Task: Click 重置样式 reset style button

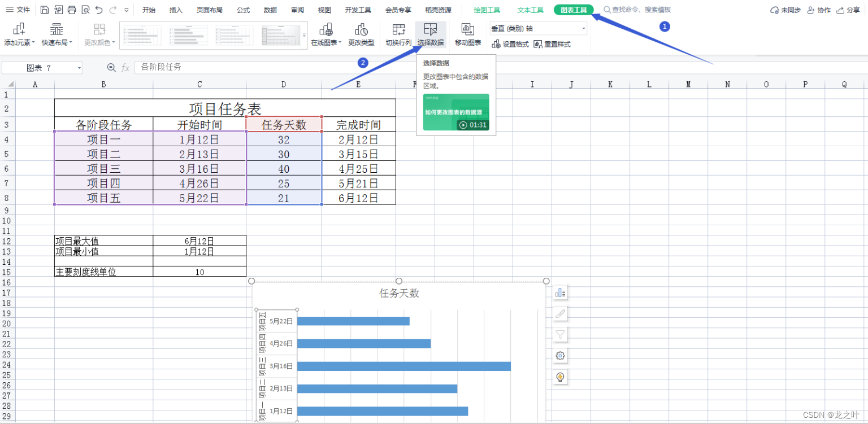Action: [x=552, y=44]
